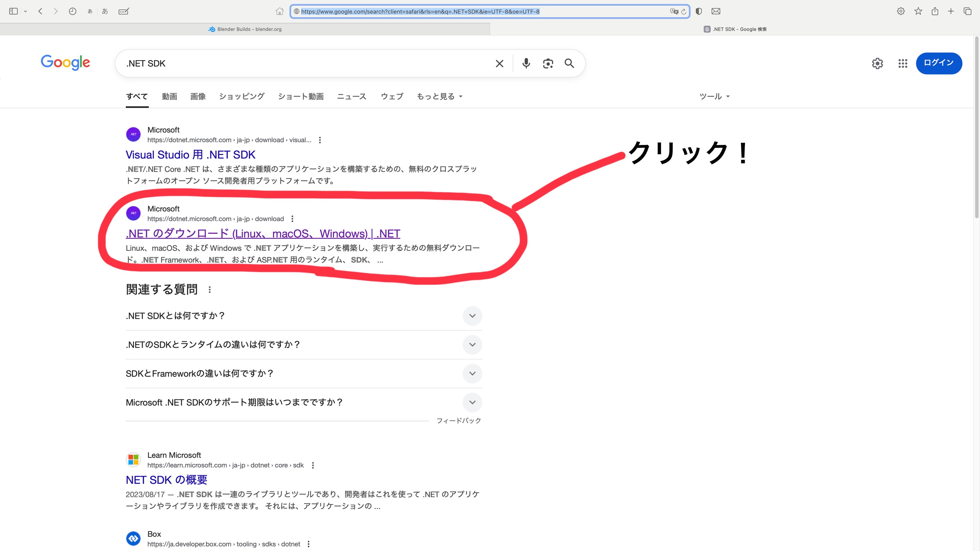Viewport: 980px width, 551px height.
Task: Open a new tab with plus icon
Action: (x=951, y=12)
